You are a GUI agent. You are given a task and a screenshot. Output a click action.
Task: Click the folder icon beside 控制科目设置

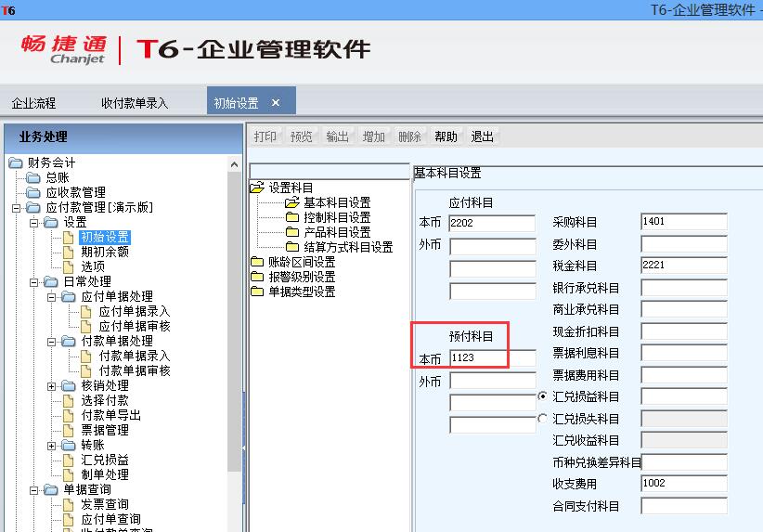[292, 217]
